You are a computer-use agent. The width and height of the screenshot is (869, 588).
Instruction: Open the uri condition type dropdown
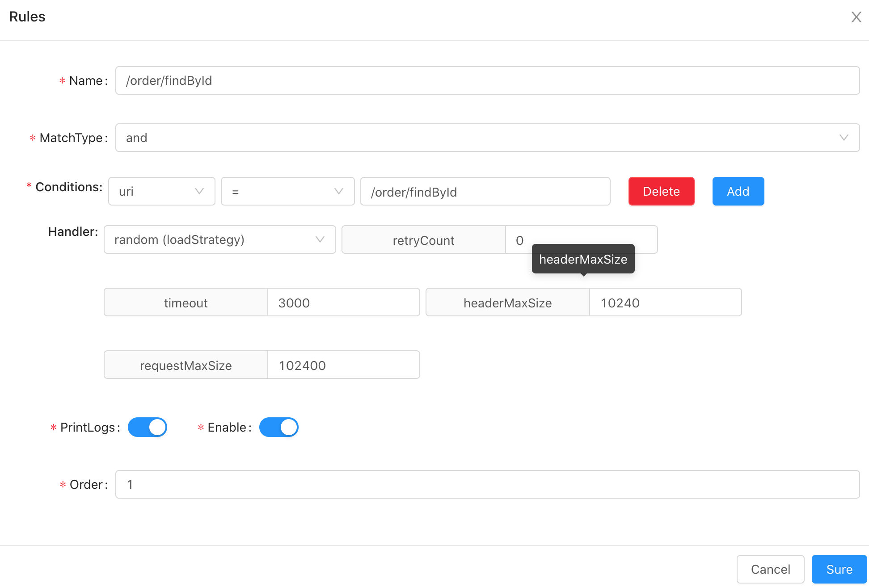tap(161, 191)
